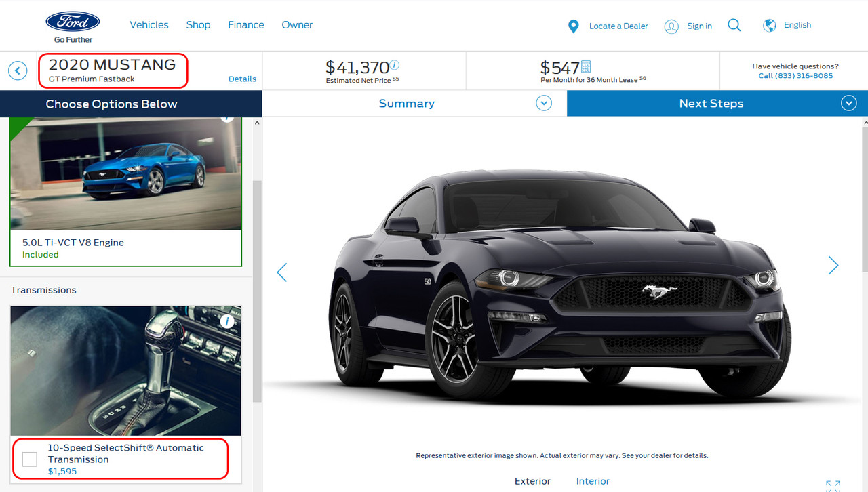Open the Finance menu
Screen dimensions: 868x492
click(x=246, y=25)
